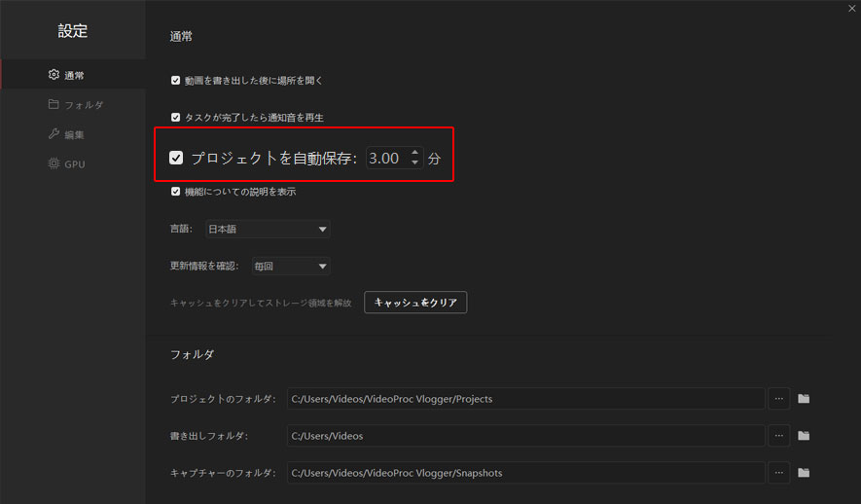Open プロジェクトのフォルダ location via folder icon
The image size is (861, 504).
pyautogui.click(x=804, y=399)
